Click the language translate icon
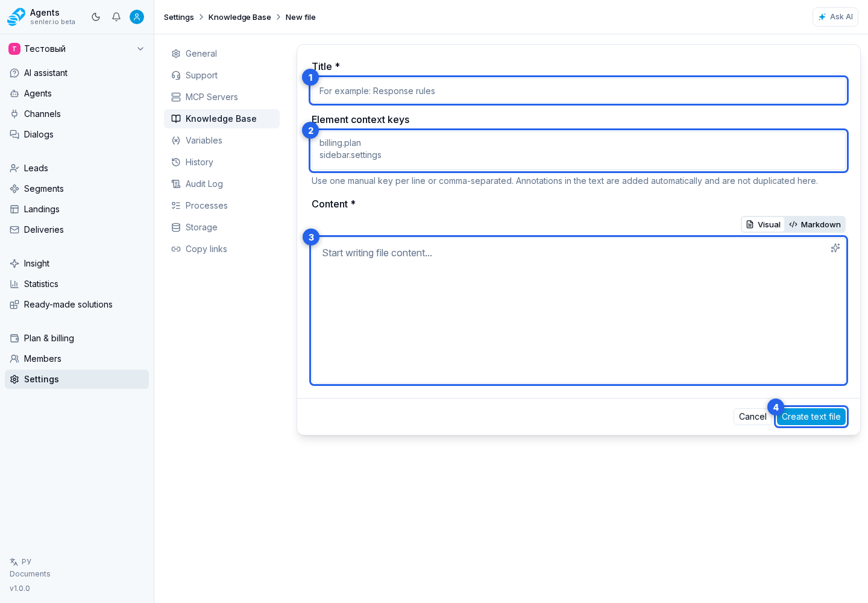The width and height of the screenshot is (868, 603). click(14, 561)
